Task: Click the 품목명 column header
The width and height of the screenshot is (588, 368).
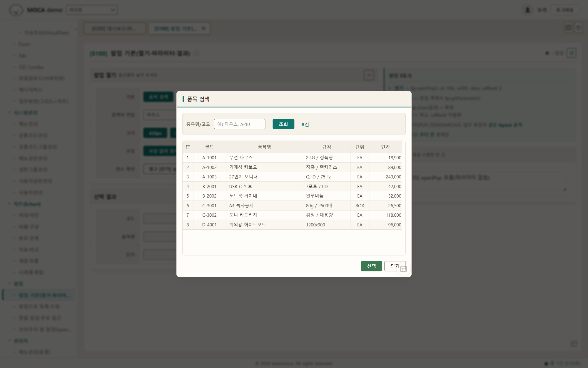Action: point(264,147)
